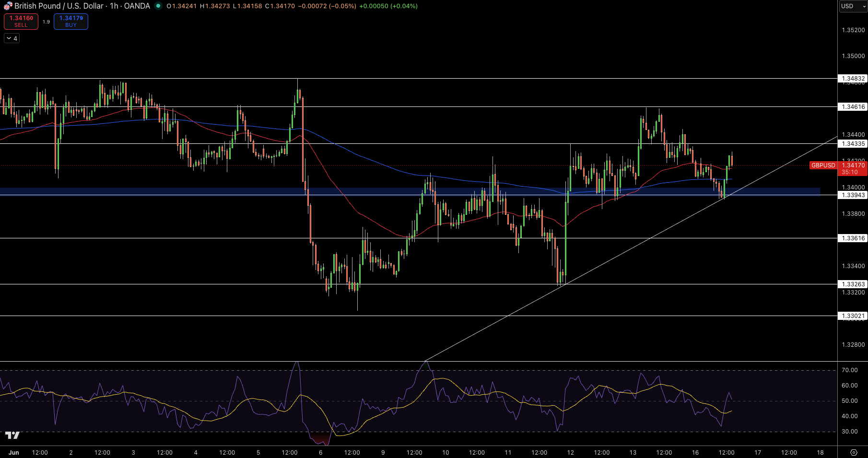868x458 pixels.
Task: Click the 1.35200 price scale level
Action: pyautogui.click(x=853, y=30)
